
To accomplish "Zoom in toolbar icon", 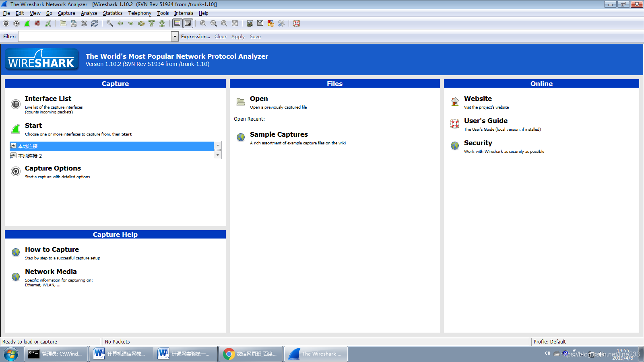I will tap(203, 23).
